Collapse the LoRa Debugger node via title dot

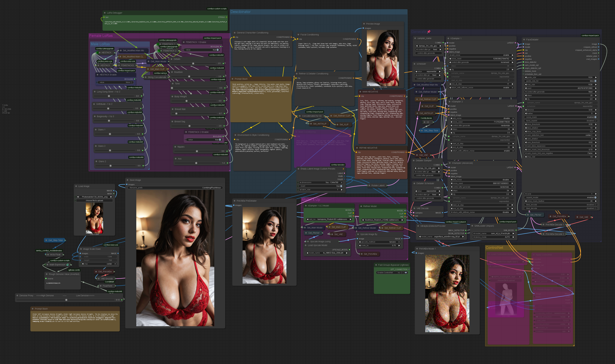(105, 13)
